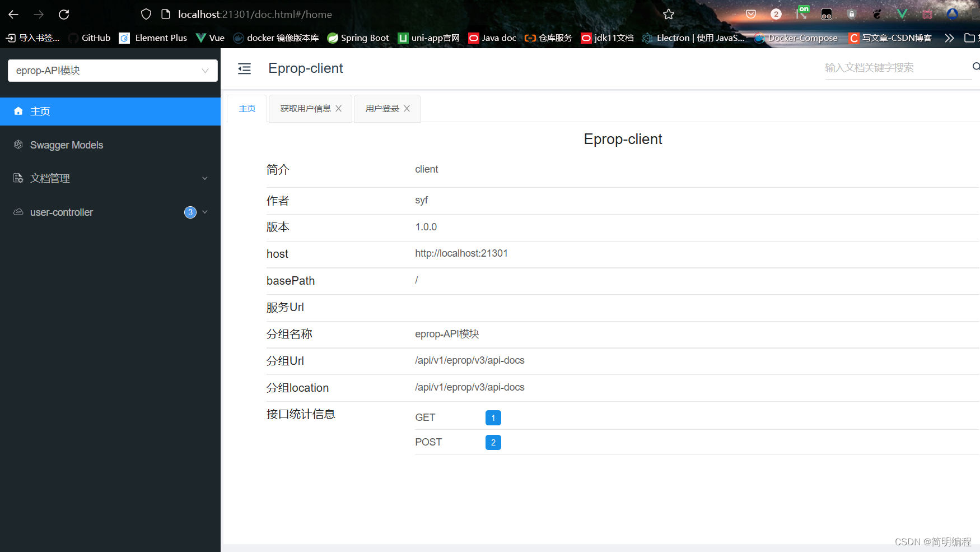Expand the 文档管理 sidebar section
Screen dimensions: 980x552
[205, 178]
